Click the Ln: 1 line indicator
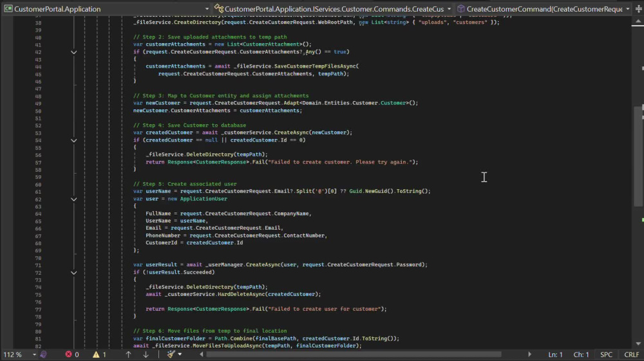The width and height of the screenshot is (644, 361). pyautogui.click(x=555, y=355)
